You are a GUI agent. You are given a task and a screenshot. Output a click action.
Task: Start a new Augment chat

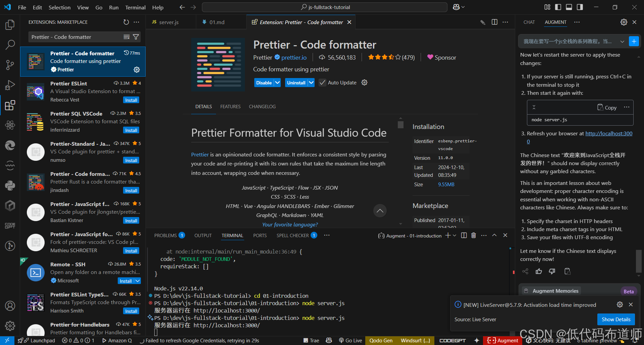[x=634, y=41]
